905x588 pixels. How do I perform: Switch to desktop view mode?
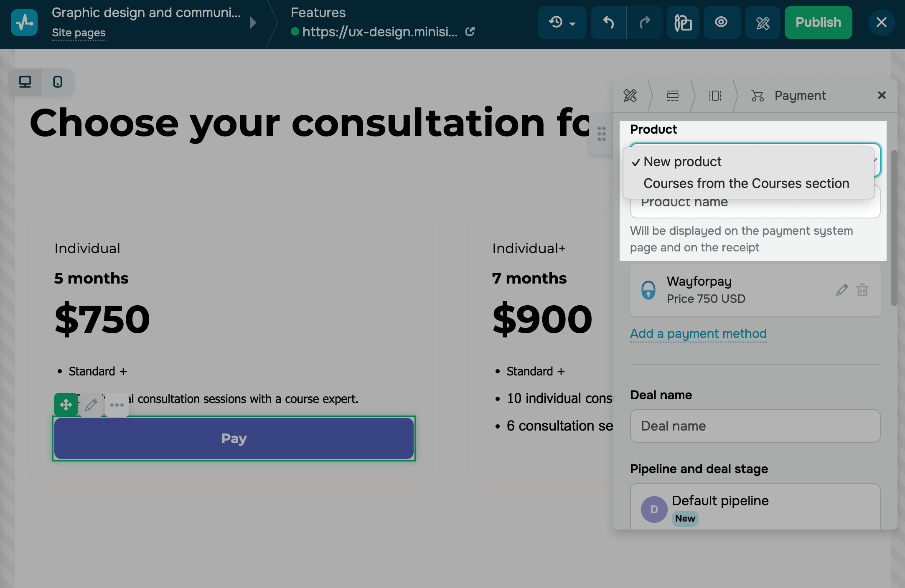coord(25,82)
